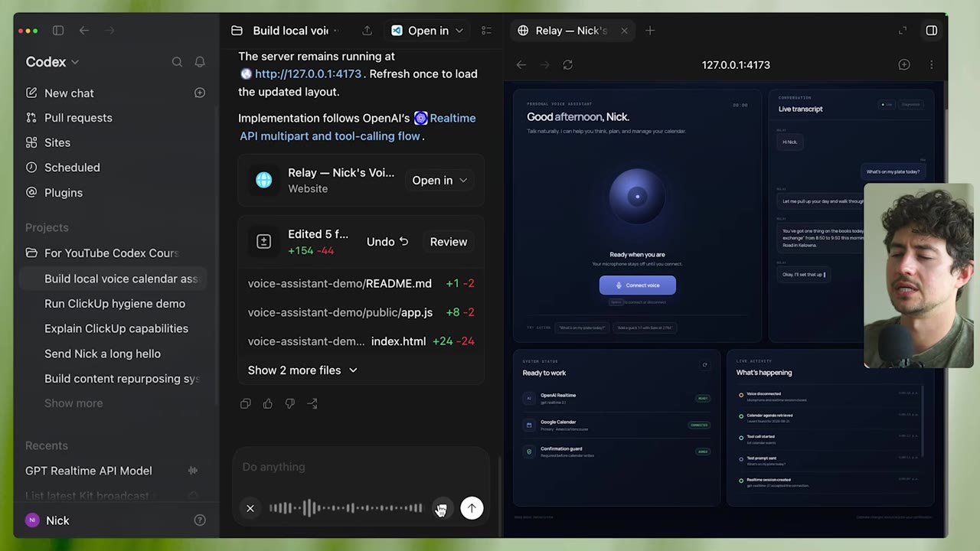Open the header Open in dropdown
The width and height of the screenshot is (980, 551).
(427, 31)
